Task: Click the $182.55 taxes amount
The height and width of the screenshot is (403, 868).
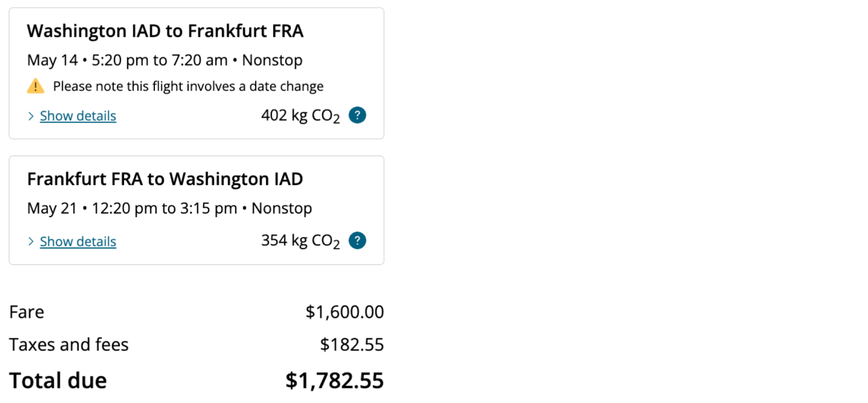Action: [x=351, y=344]
